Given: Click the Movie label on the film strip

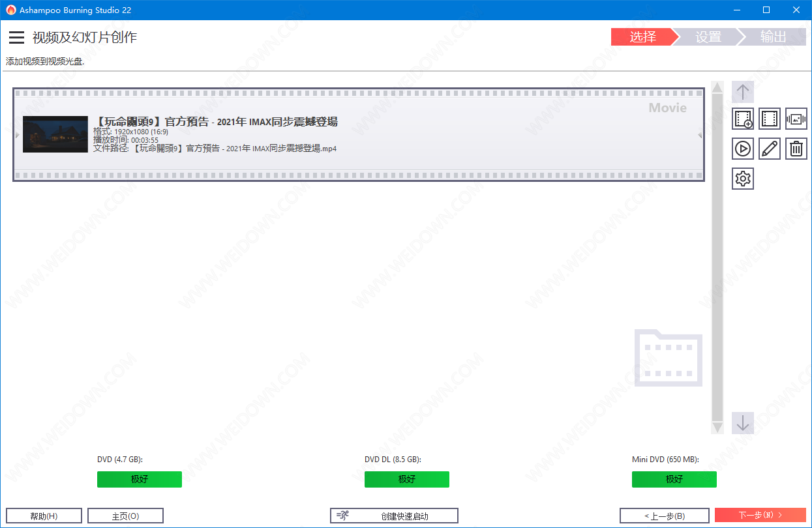Looking at the screenshot, I should point(668,108).
